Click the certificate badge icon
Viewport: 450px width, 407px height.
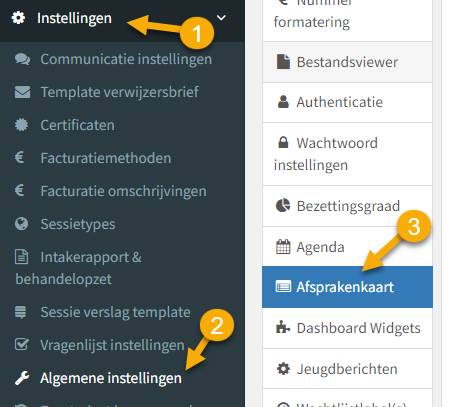pyautogui.click(x=22, y=125)
